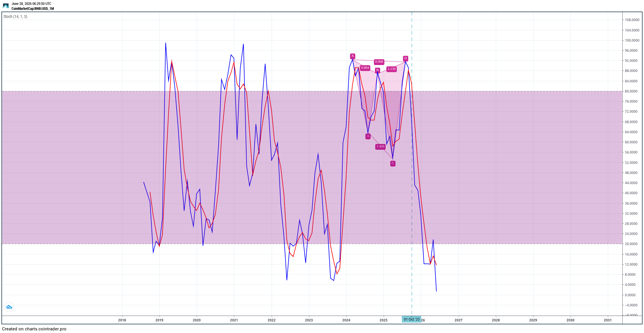The image size is (644, 333).
Task: Click the 92.0000 value on the scale
Action: pos(631,61)
